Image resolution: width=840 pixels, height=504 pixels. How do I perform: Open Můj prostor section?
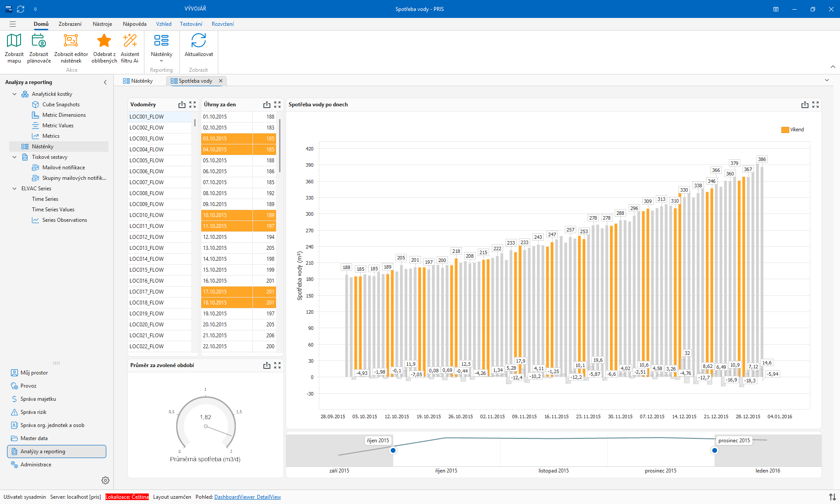[x=57, y=373]
